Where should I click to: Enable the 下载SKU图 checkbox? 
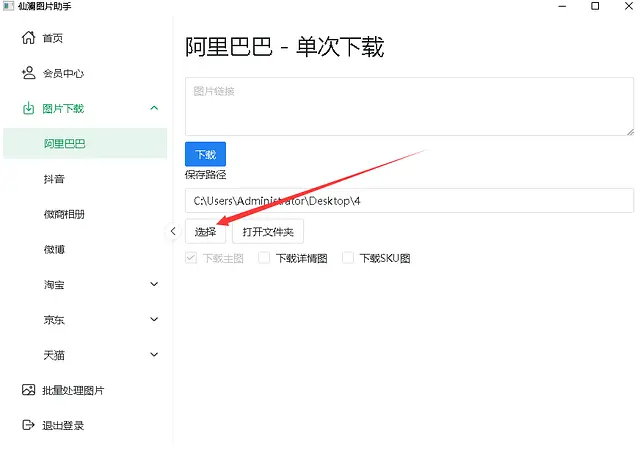tap(348, 258)
